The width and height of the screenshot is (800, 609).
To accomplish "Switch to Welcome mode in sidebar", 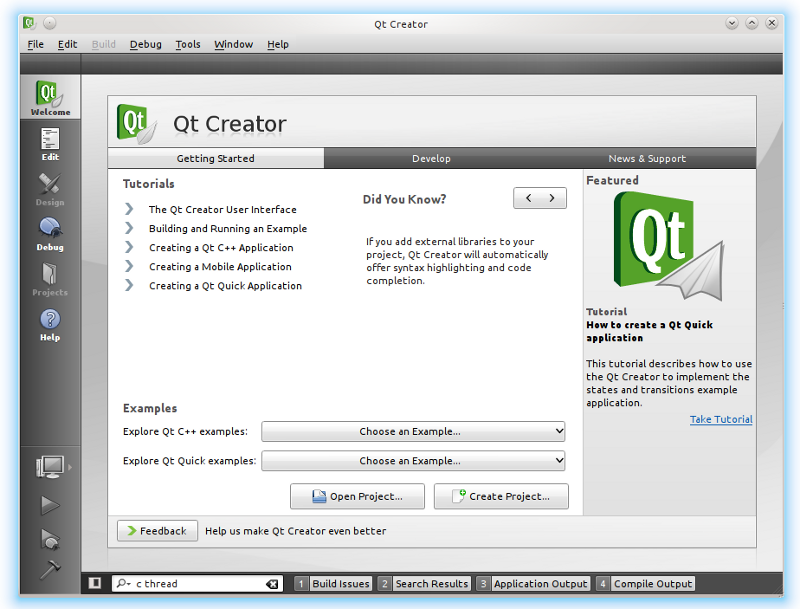I will click(50, 98).
